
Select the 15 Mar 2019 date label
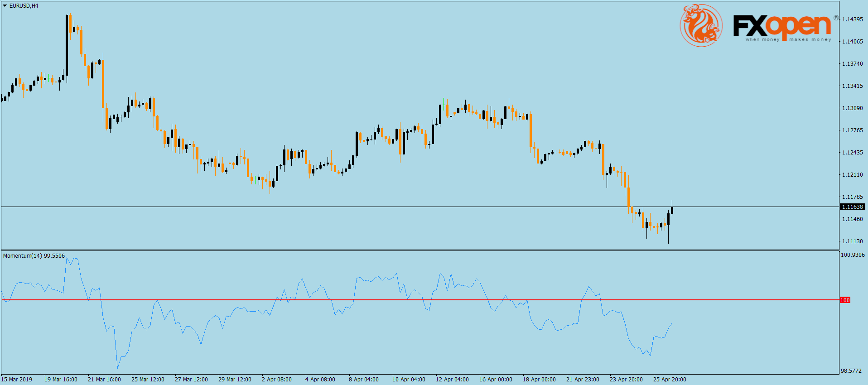click(x=17, y=380)
